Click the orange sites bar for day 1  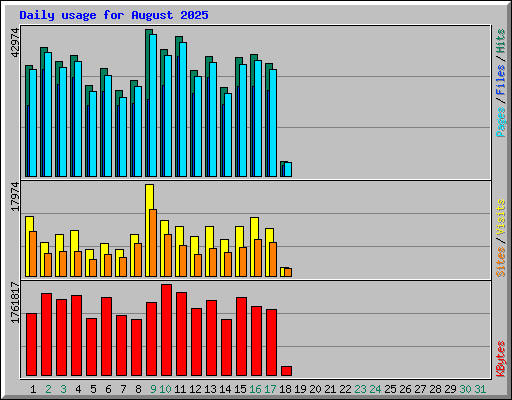[x=33, y=254]
